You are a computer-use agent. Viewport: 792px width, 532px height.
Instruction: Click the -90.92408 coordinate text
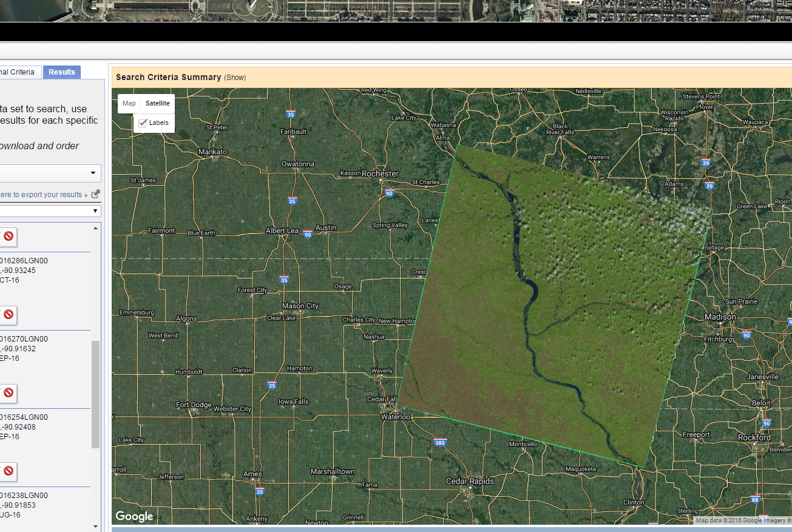(x=18, y=427)
